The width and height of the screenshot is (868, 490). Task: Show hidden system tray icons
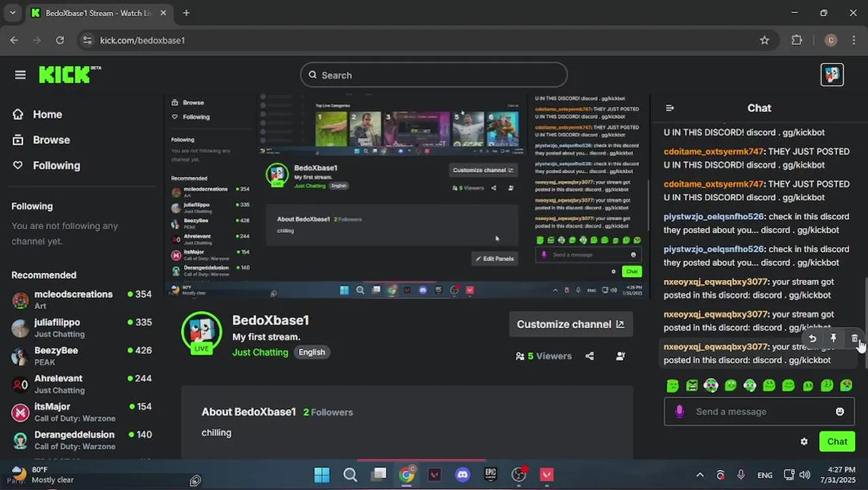click(x=700, y=475)
